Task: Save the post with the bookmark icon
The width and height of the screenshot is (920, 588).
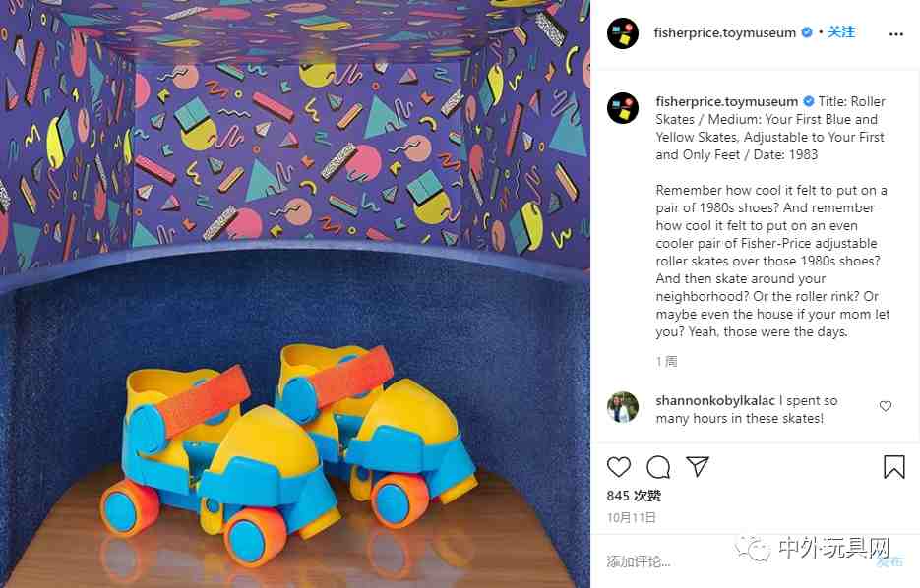Action: point(894,467)
